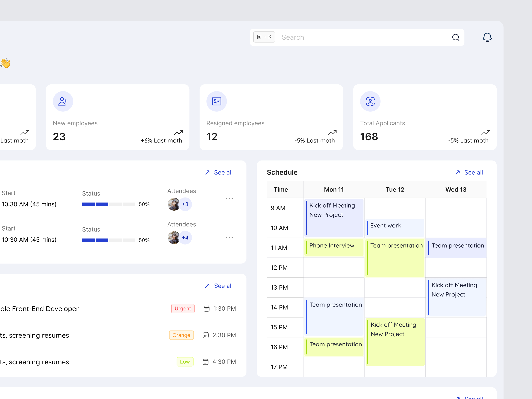Click the trend arrow on Total Applicants card

tap(486, 133)
